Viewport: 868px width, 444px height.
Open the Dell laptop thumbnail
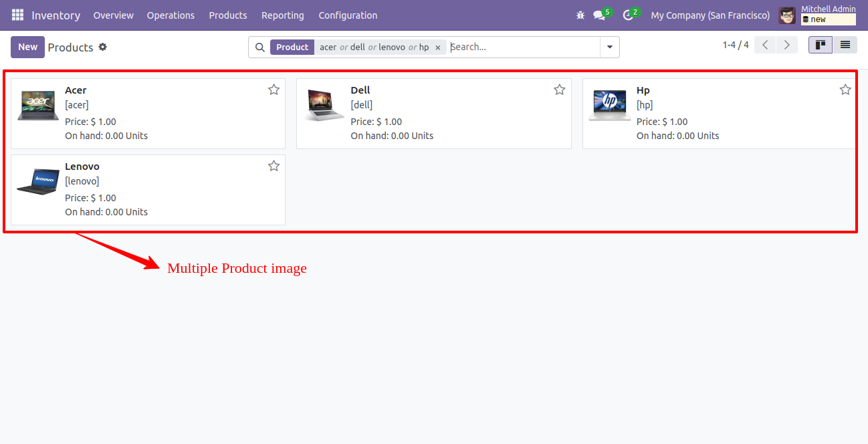coord(324,105)
